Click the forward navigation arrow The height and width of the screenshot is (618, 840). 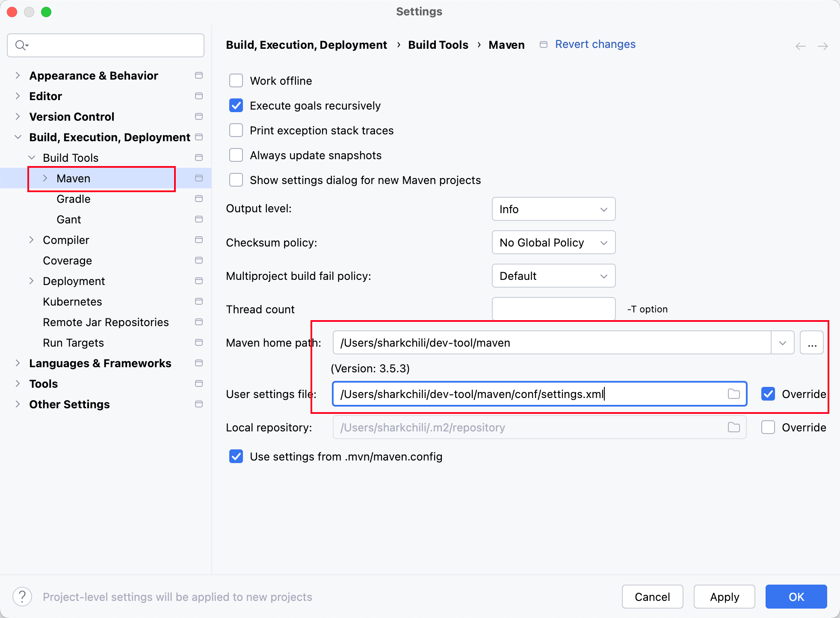point(822,46)
